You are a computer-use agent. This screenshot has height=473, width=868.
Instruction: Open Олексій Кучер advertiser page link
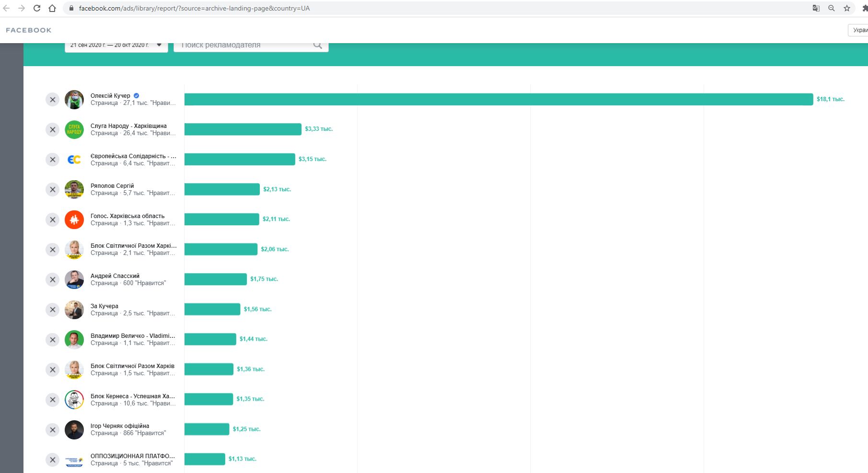110,96
